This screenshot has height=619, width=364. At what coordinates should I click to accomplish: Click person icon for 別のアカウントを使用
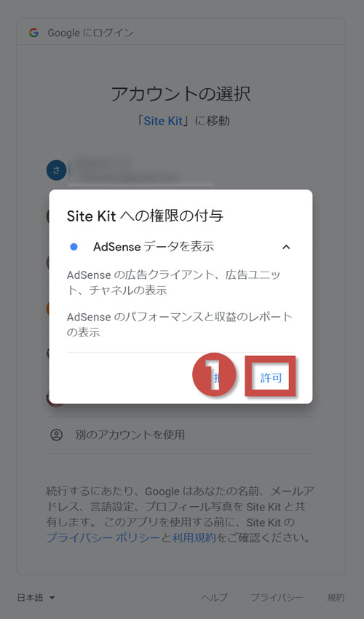pos(57,435)
